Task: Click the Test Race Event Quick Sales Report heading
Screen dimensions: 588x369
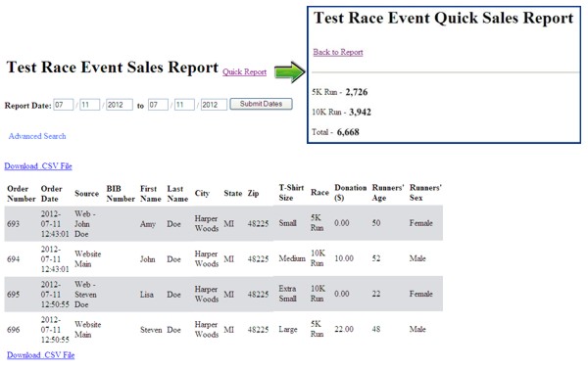Action: [x=444, y=18]
